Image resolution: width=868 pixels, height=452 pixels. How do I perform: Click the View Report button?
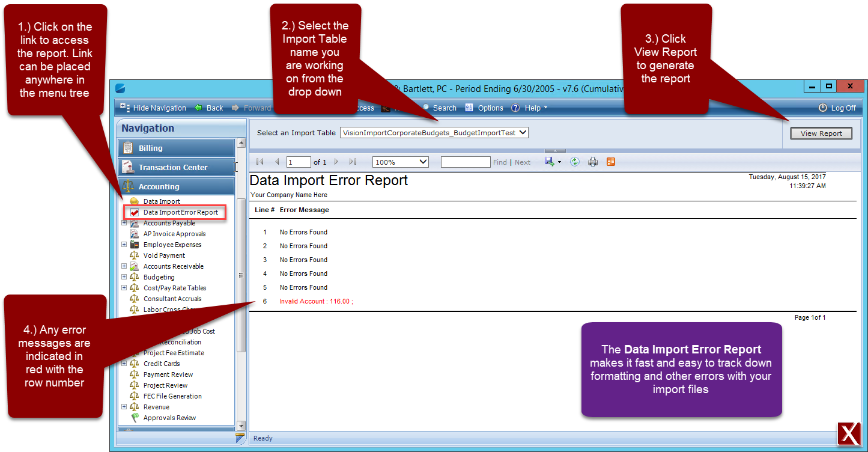coord(821,133)
